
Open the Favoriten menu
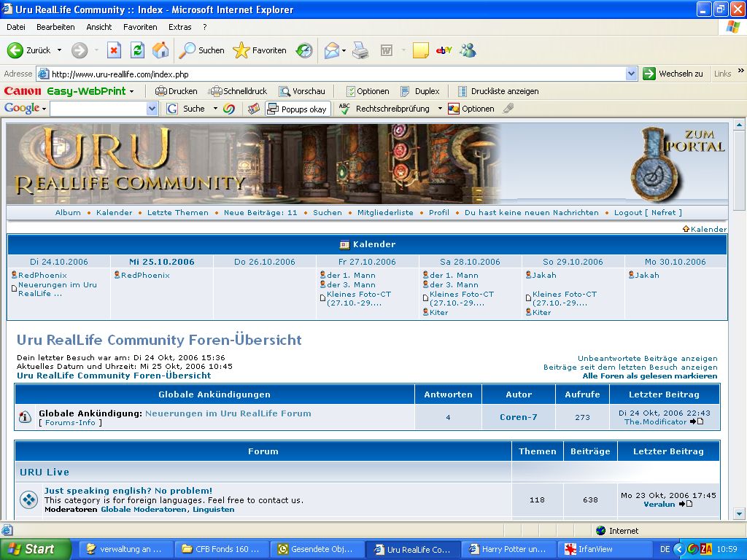pyautogui.click(x=140, y=27)
